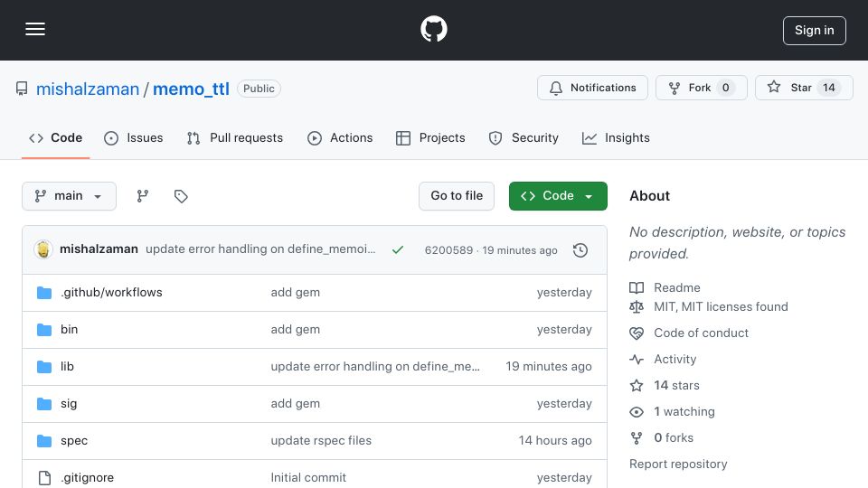Image resolution: width=868 pixels, height=488 pixels.
Task: Open 'add gem' commit on sig row
Action: click(x=295, y=403)
